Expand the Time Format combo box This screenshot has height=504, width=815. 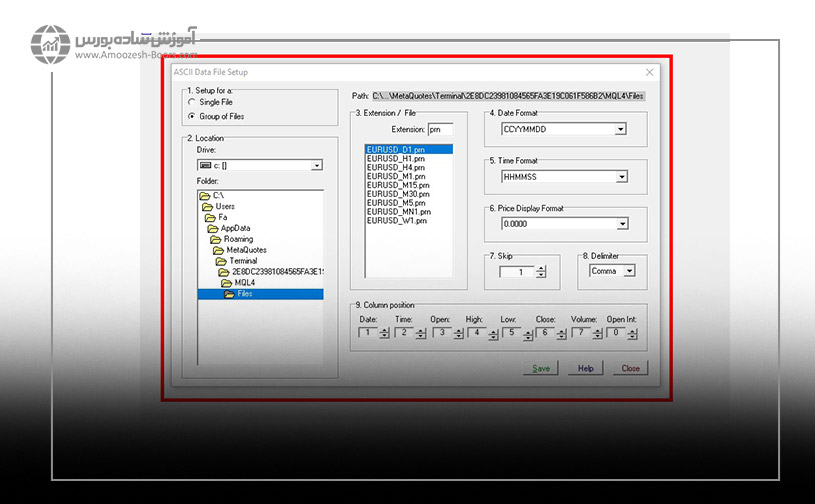point(620,177)
